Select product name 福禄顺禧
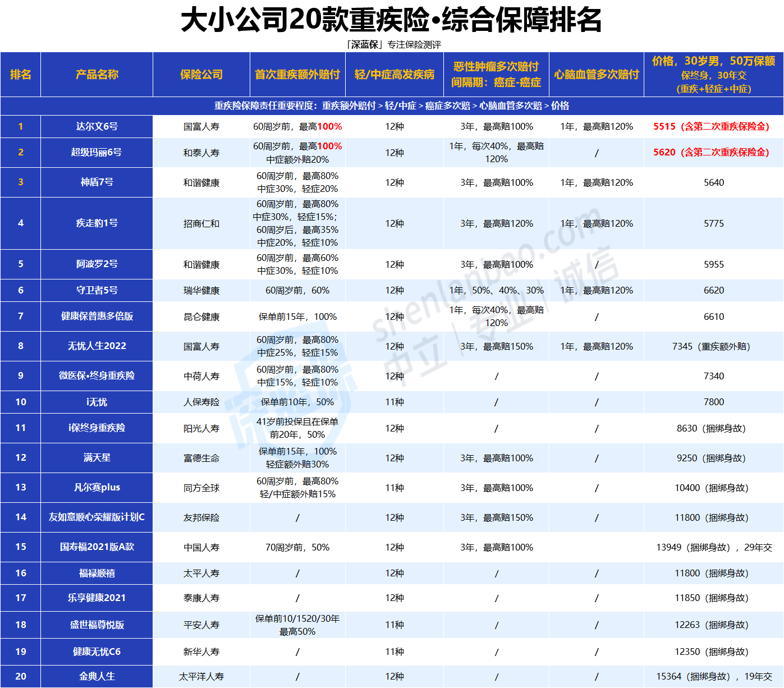The height and width of the screenshot is (688, 784). [x=97, y=573]
